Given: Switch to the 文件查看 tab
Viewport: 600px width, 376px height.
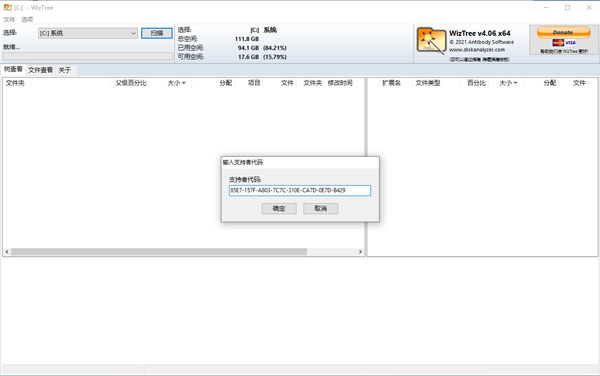Looking at the screenshot, I should click(41, 70).
